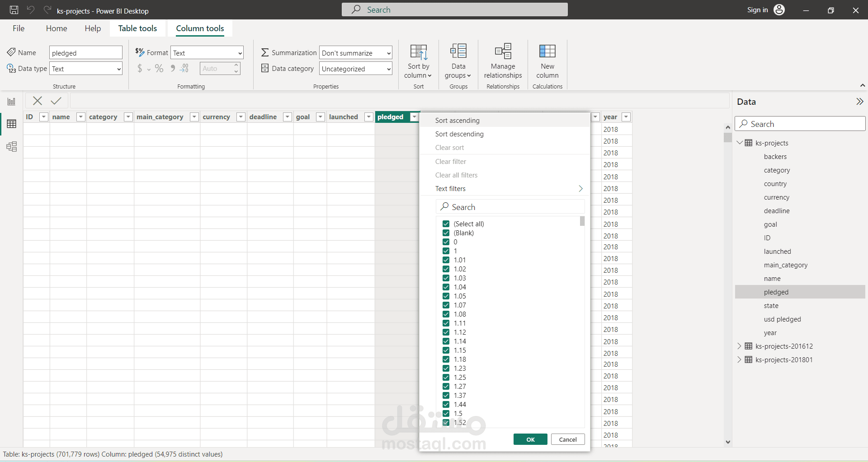Cancel formula bar edit with X
The image size is (868, 462).
click(x=38, y=101)
